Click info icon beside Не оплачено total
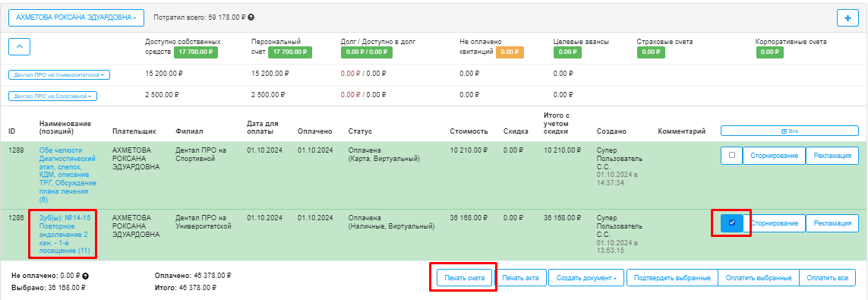This screenshot has height=300, width=868. coord(86,276)
